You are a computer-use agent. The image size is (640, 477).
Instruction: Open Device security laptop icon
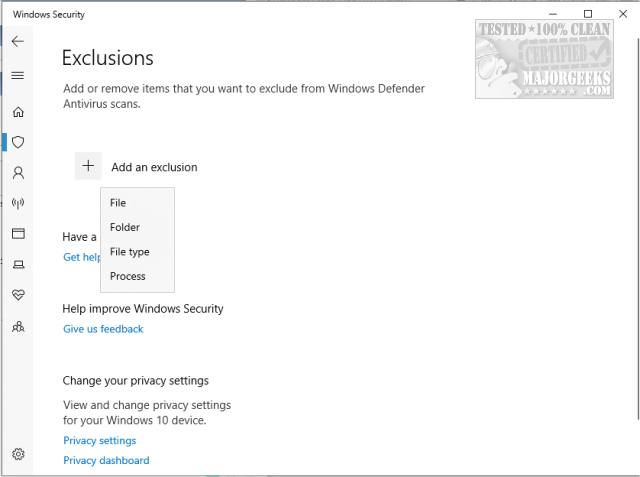[17, 264]
